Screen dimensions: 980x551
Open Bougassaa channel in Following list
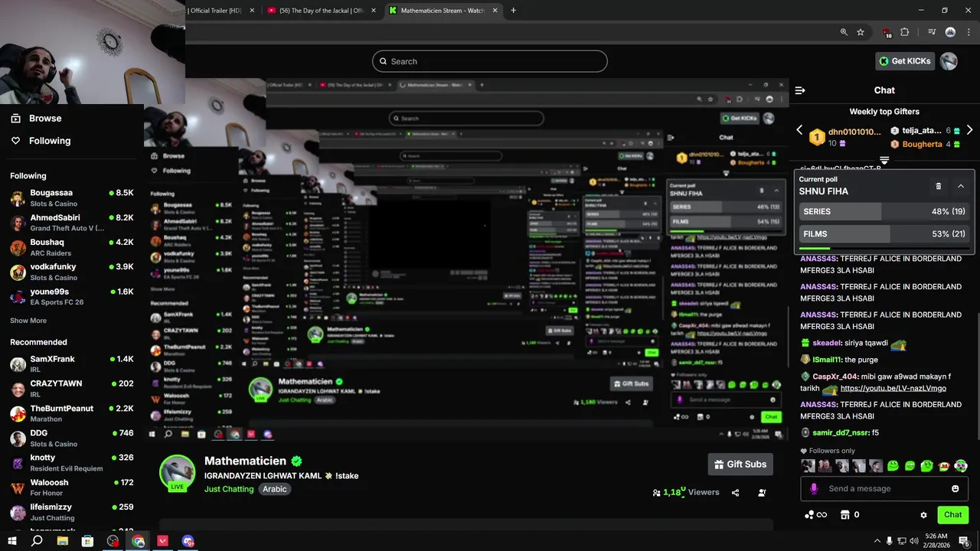pos(72,197)
